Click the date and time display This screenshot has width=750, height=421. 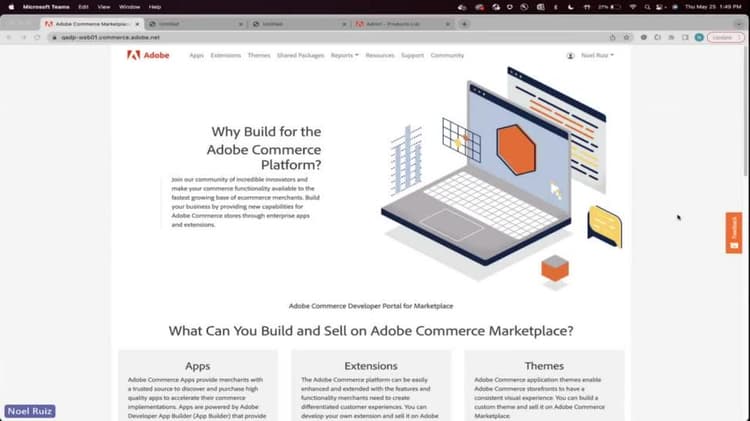pyautogui.click(x=713, y=7)
